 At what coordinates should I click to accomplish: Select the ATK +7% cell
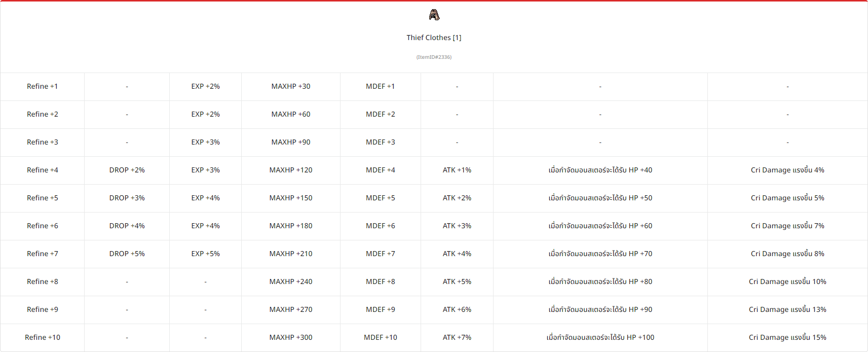click(457, 338)
